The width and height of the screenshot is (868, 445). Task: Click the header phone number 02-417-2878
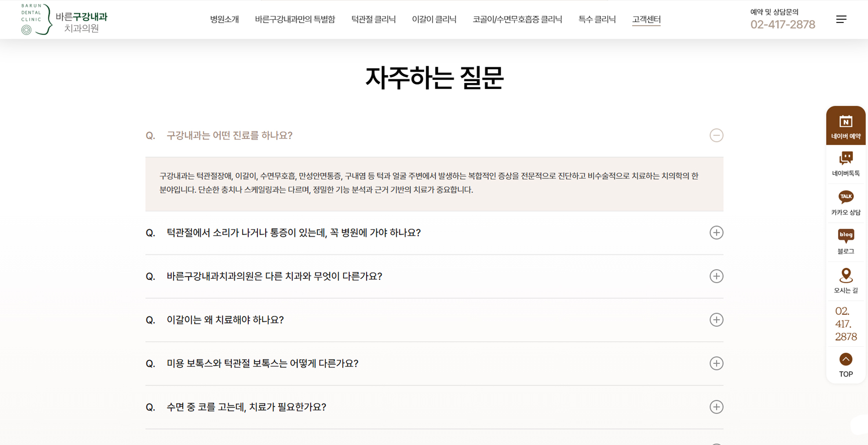782,25
